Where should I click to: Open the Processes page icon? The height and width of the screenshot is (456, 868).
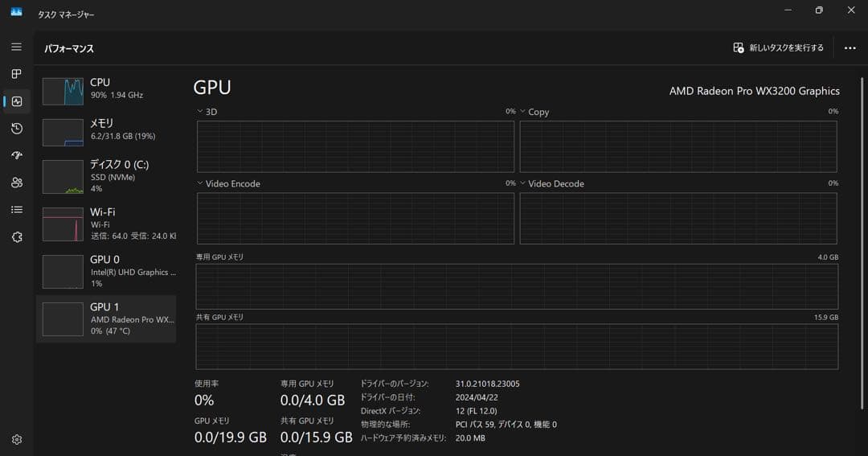click(x=16, y=74)
